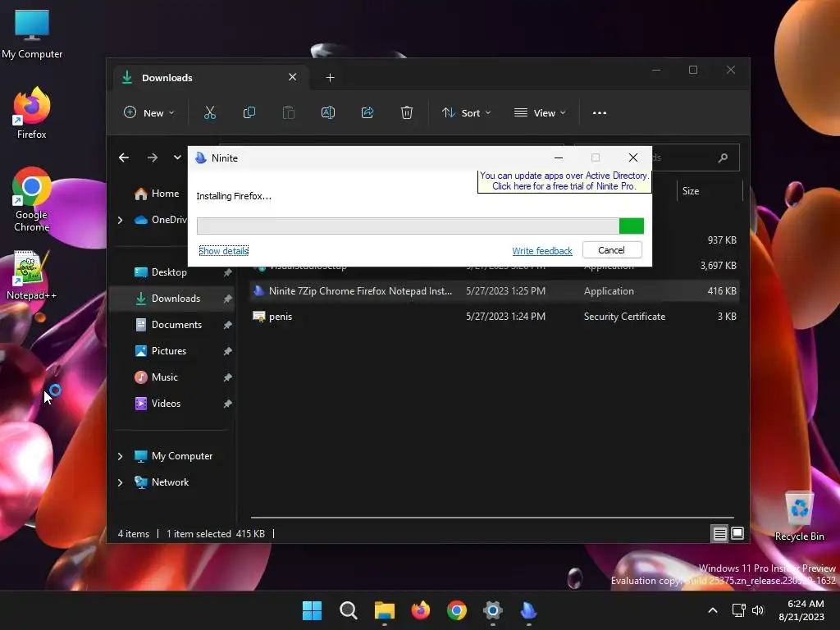Expand OneDrive in the navigation pane

121,220
